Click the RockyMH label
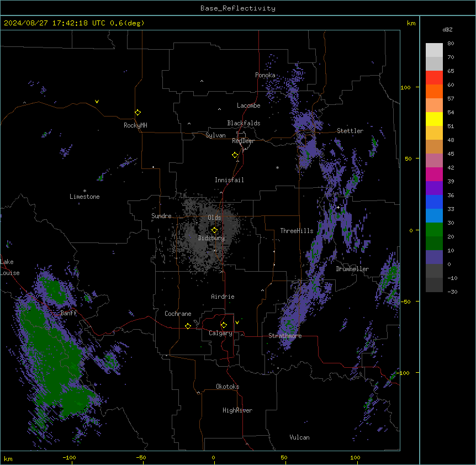This screenshot has height=465, width=476. click(135, 125)
